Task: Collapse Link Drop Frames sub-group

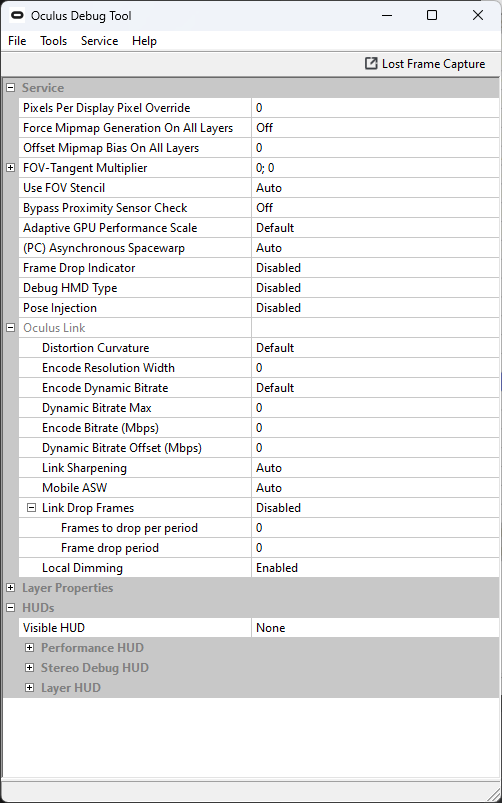Action: click(x=32, y=508)
